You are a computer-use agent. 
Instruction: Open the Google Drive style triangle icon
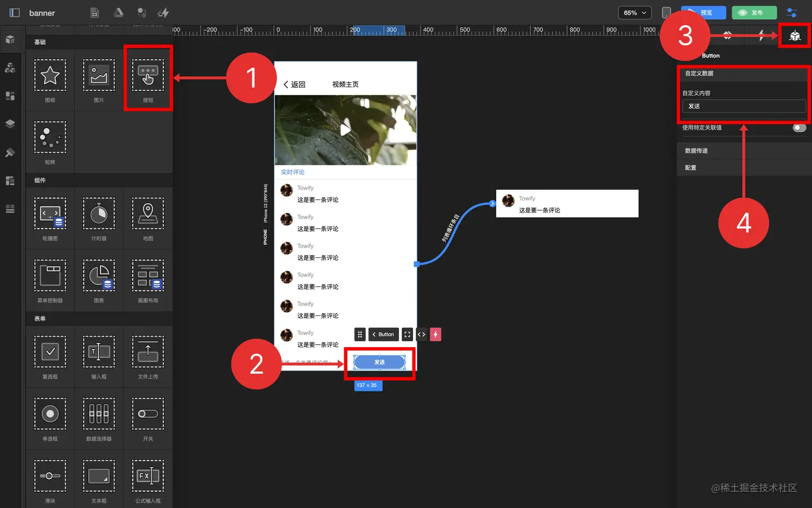(118, 12)
